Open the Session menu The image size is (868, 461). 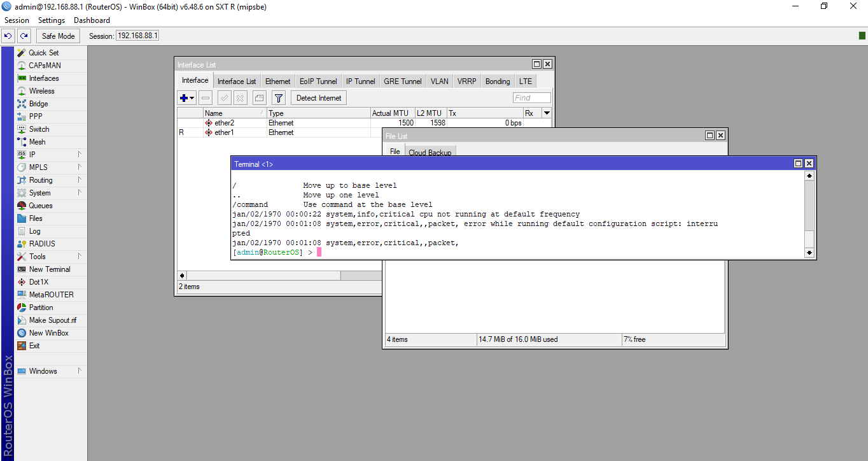tap(17, 20)
